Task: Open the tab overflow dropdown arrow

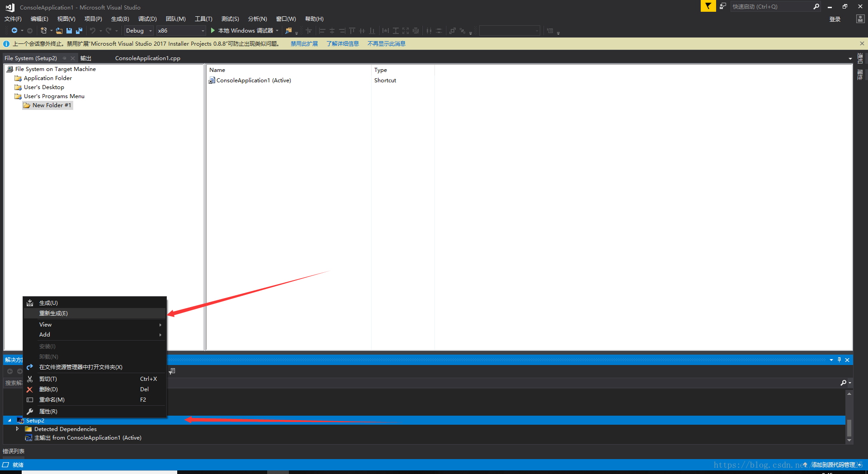Action: click(x=850, y=59)
